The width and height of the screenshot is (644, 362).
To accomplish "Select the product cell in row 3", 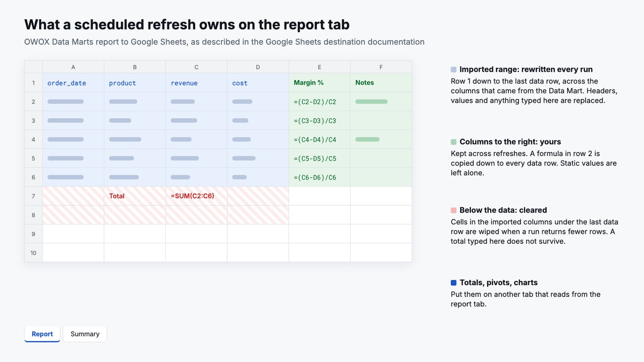I will pyautogui.click(x=135, y=120).
